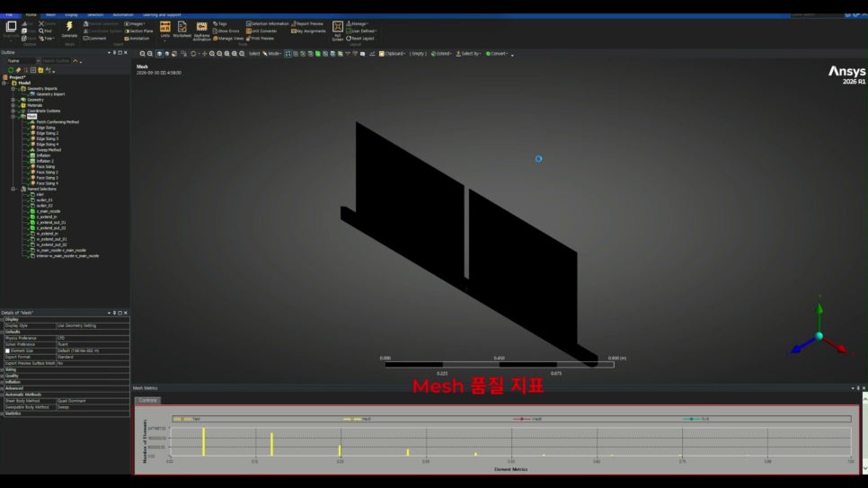Open the Convert dropdown
Screen dimensions: 868x488
pos(497,54)
